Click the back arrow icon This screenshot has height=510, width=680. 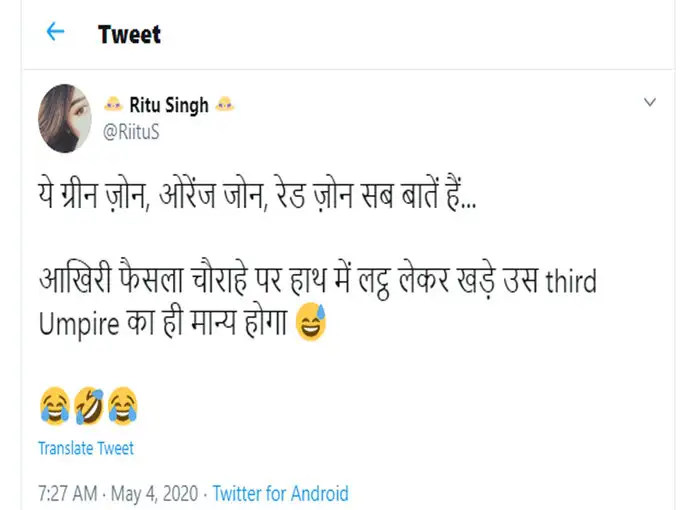click(55, 32)
